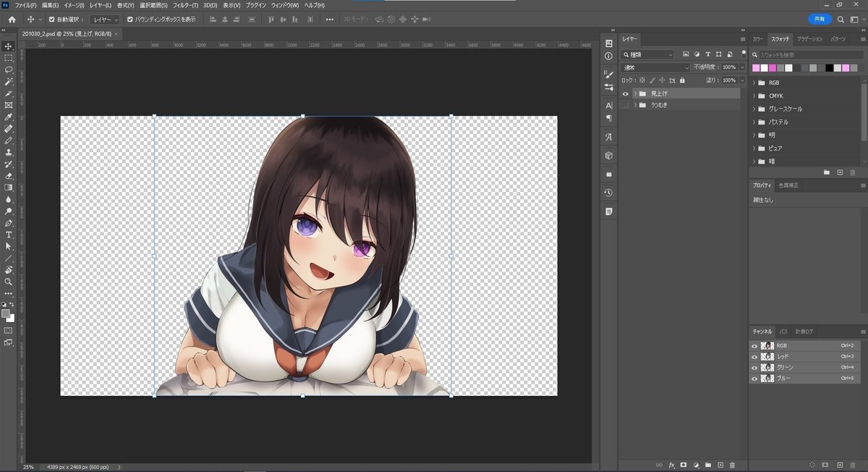Viewport: 868px width, 472px height.
Task: Open the History panel icon
Action: (x=608, y=193)
